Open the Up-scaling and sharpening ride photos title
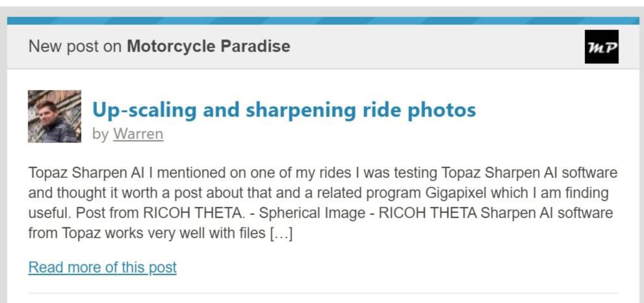This screenshot has height=303, width=644. tap(284, 110)
